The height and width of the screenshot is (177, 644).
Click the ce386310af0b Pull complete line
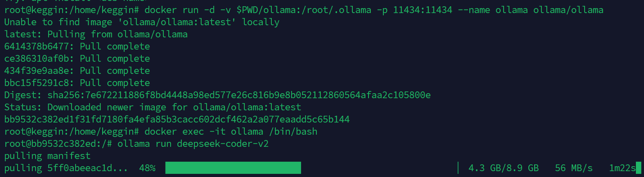(77, 59)
